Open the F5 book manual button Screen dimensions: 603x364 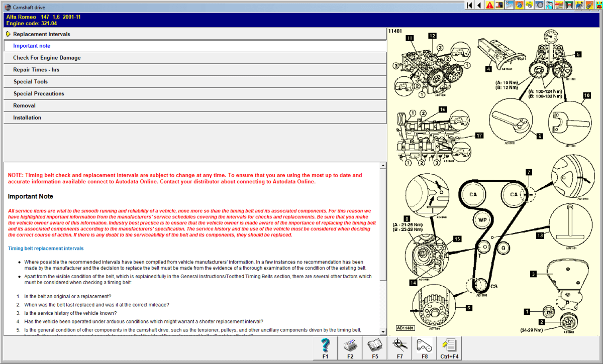375,348
